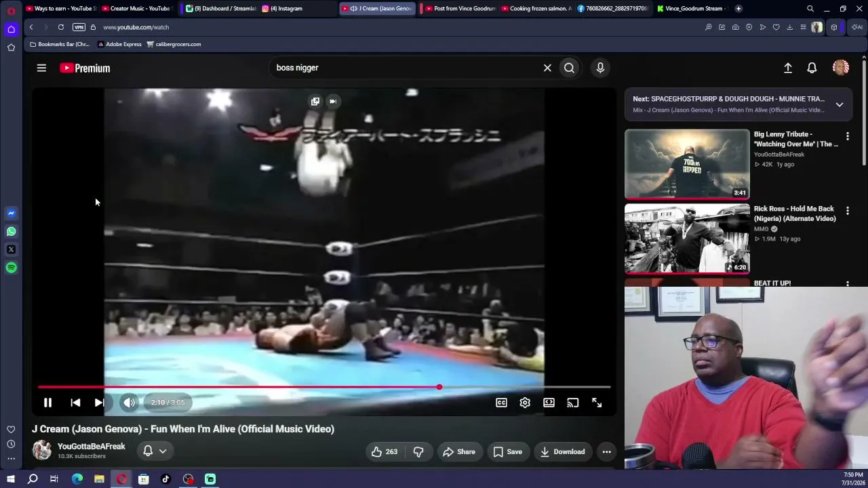The image size is (868, 488).
Task: Toggle closed captions on the video
Action: 501,403
